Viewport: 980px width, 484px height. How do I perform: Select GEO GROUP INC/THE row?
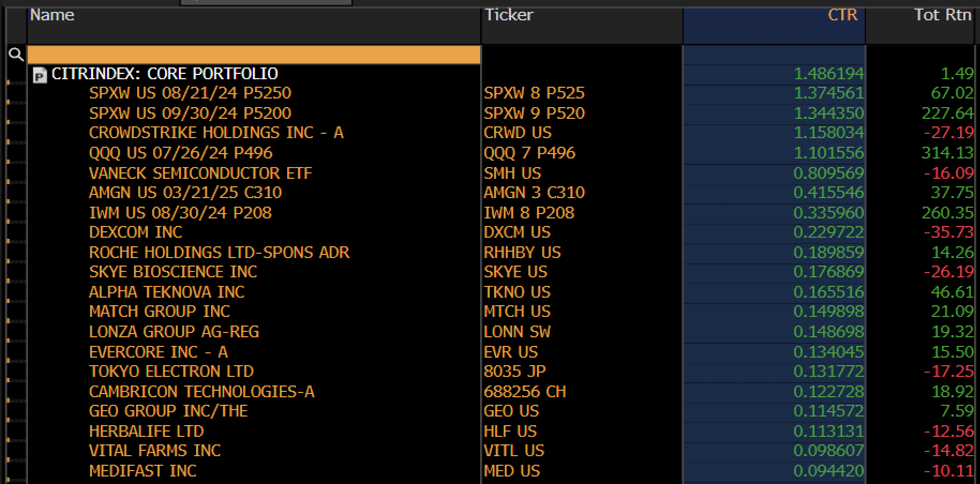point(168,411)
